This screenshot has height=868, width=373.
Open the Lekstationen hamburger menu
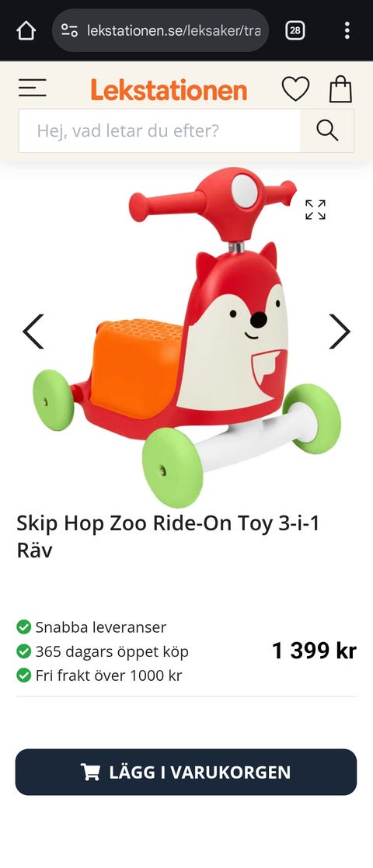point(32,88)
